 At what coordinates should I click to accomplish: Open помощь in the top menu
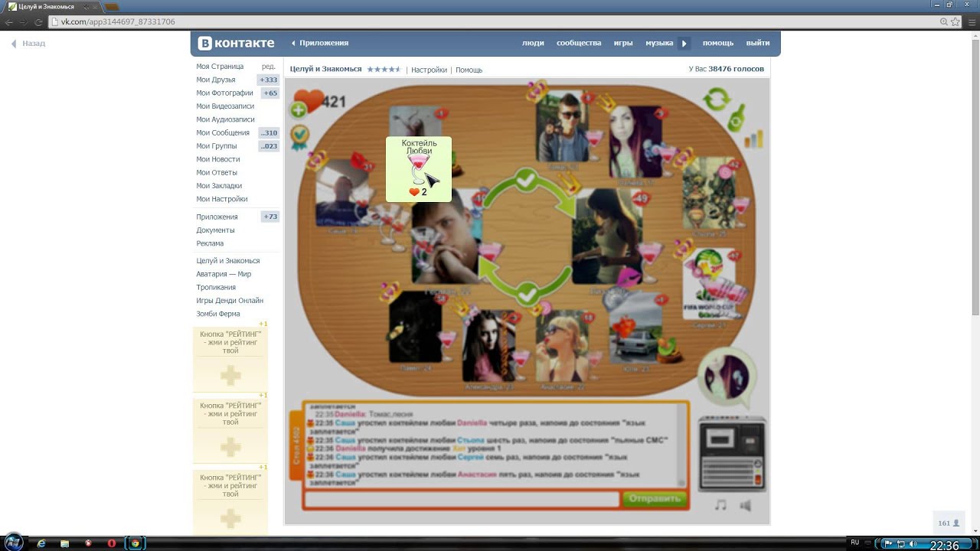point(718,43)
